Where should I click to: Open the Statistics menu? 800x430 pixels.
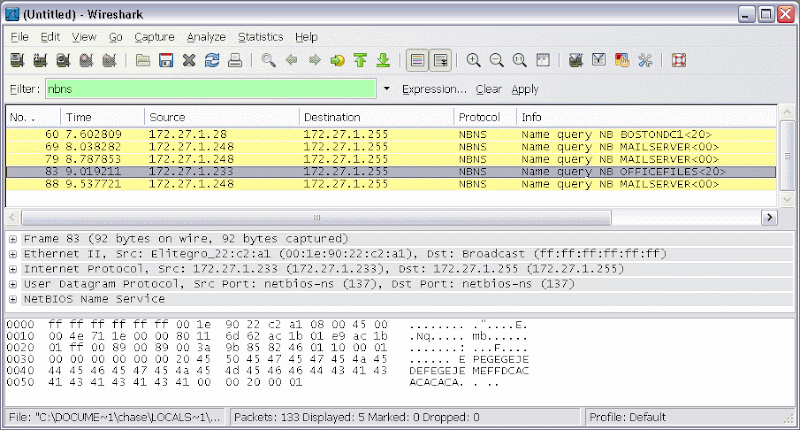(x=260, y=37)
